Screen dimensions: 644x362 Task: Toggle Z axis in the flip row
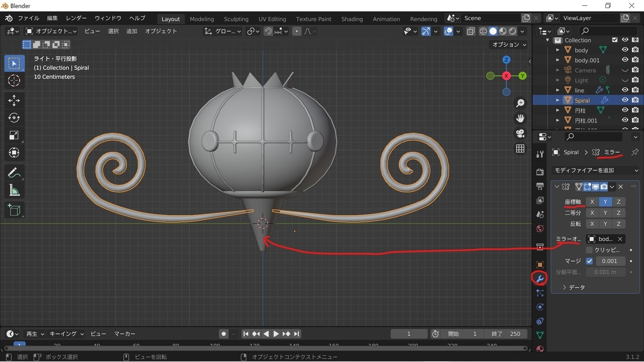pyautogui.click(x=618, y=224)
